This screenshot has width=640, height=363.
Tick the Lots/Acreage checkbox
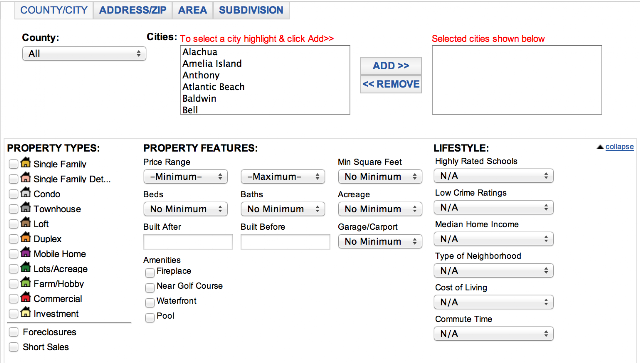[x=13, y=269]
